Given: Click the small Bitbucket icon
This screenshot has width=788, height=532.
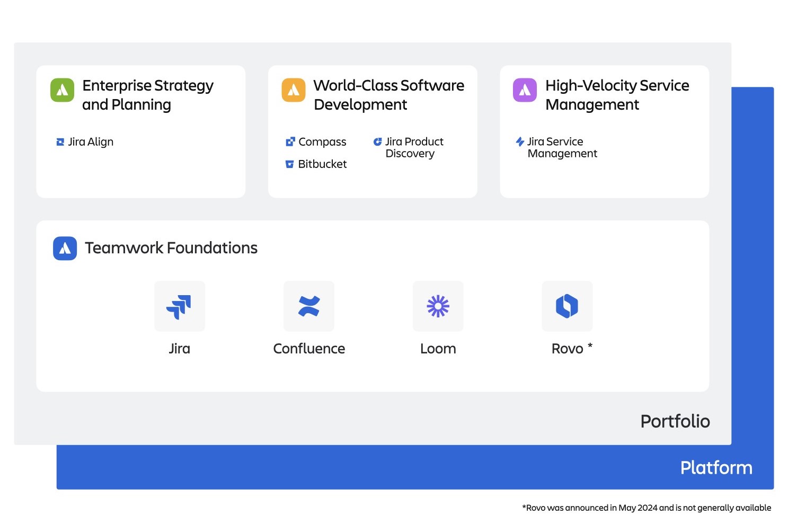Looking at the screenshot, I should click(290, 164).
